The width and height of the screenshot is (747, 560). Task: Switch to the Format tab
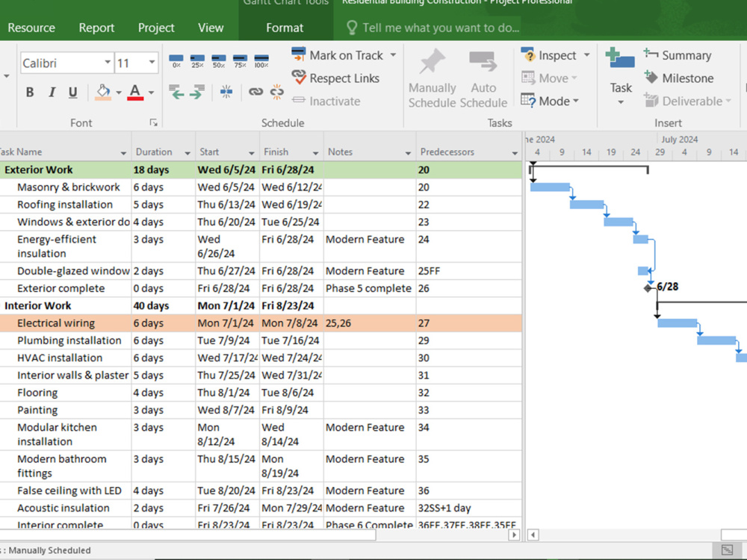pos(285,28)
